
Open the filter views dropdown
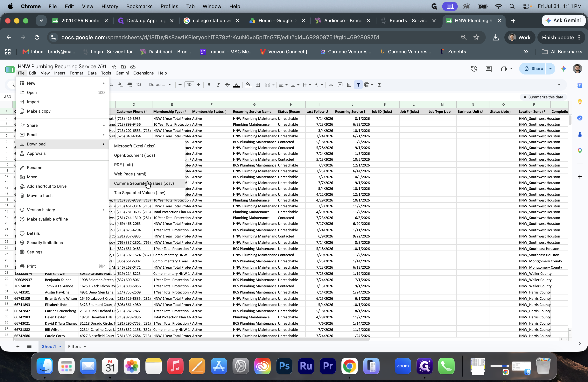(369, 85)
